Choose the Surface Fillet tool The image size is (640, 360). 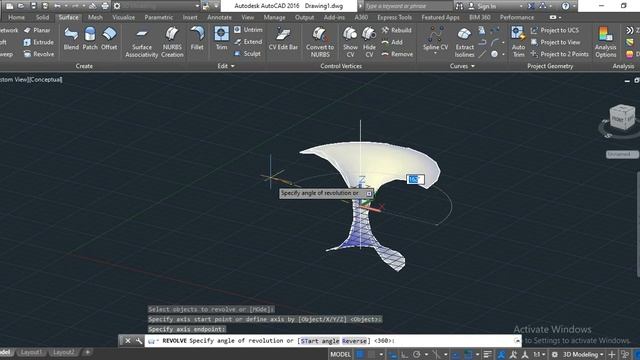click(197, 39)
